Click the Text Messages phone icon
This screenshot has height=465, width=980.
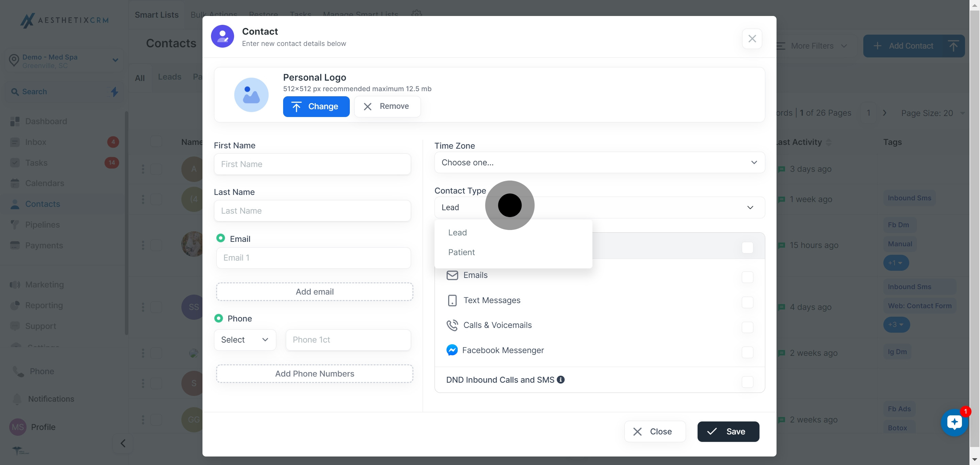(x=452, y=300)
